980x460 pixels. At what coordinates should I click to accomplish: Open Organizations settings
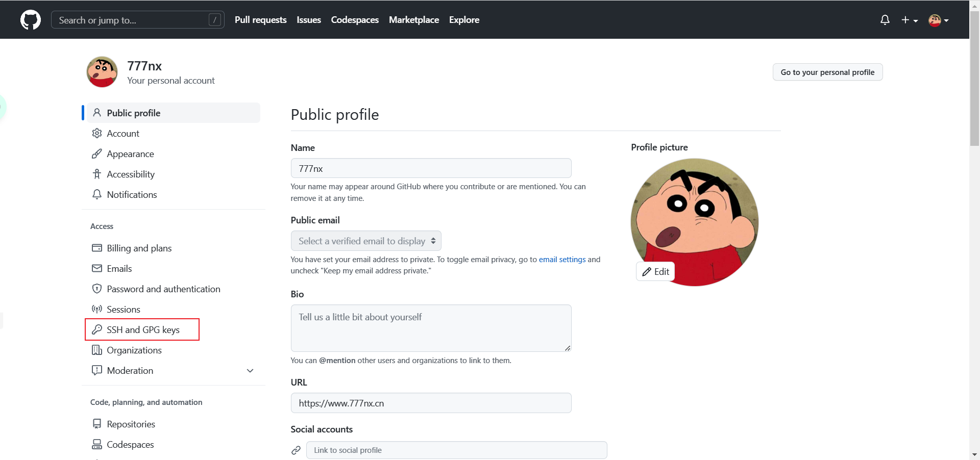click(174, 350)
